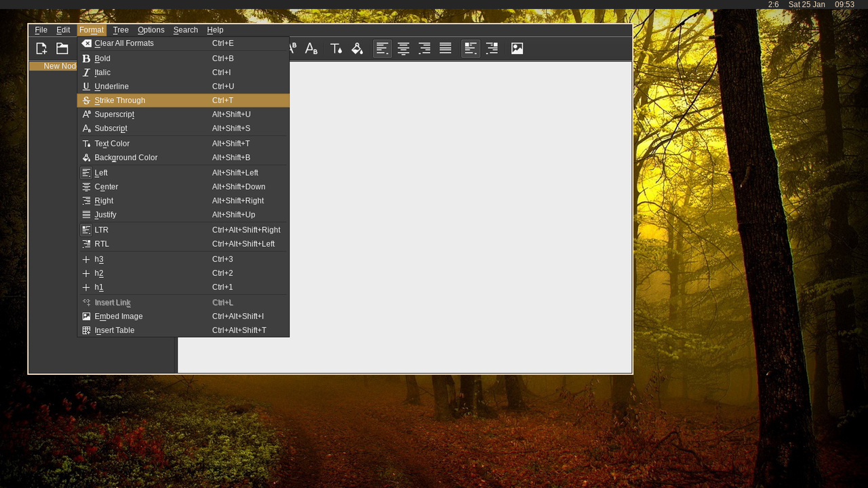Select Italic from Format menu
868x488 pixels.
tap(183, 73)
